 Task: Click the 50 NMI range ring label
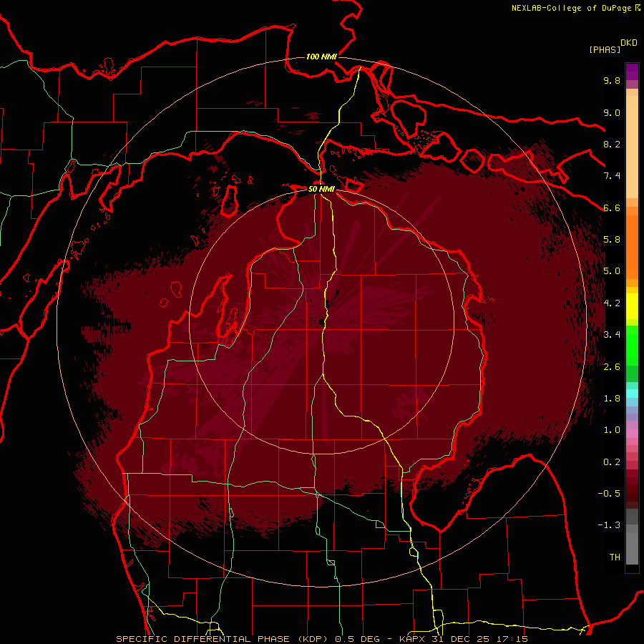[x=321, y=189]
